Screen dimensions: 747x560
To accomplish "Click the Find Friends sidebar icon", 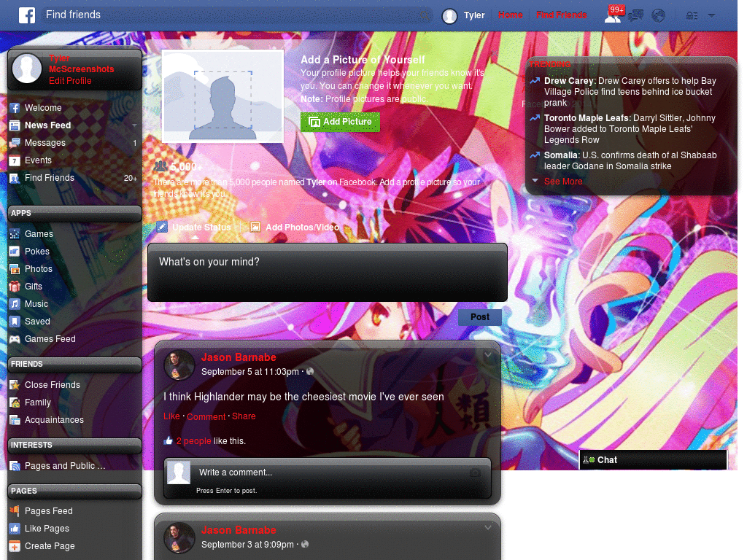I will [15, 178].
